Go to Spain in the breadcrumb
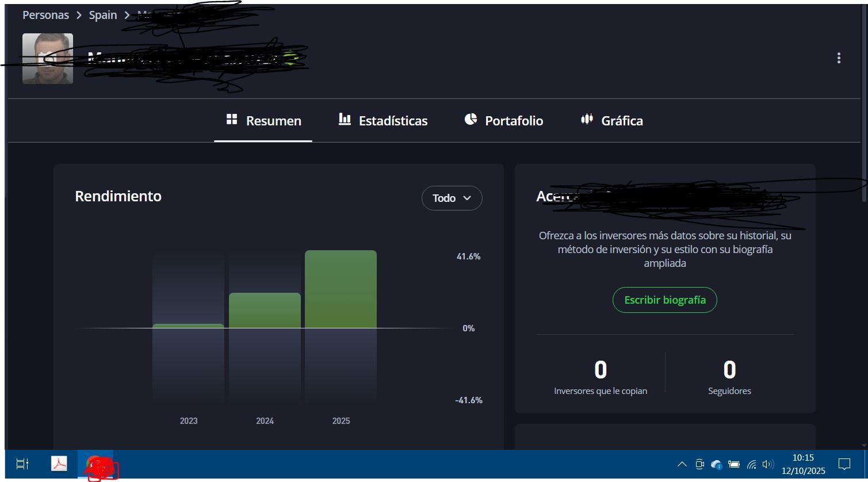 [103, 15]
